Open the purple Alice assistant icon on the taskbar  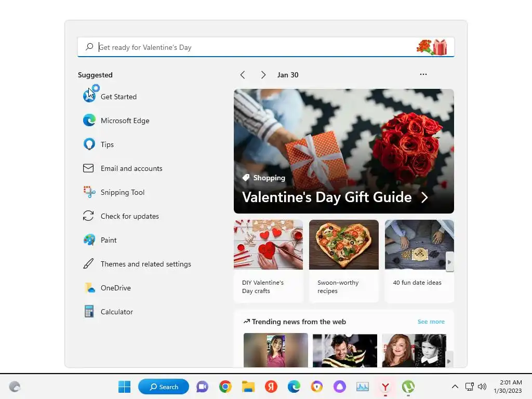tap(340, 387)
